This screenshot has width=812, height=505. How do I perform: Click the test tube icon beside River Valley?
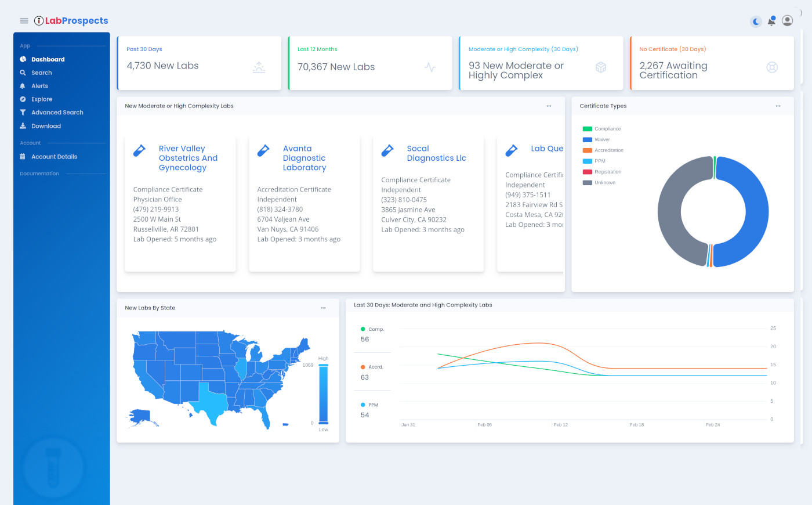(x=139, y=151)
